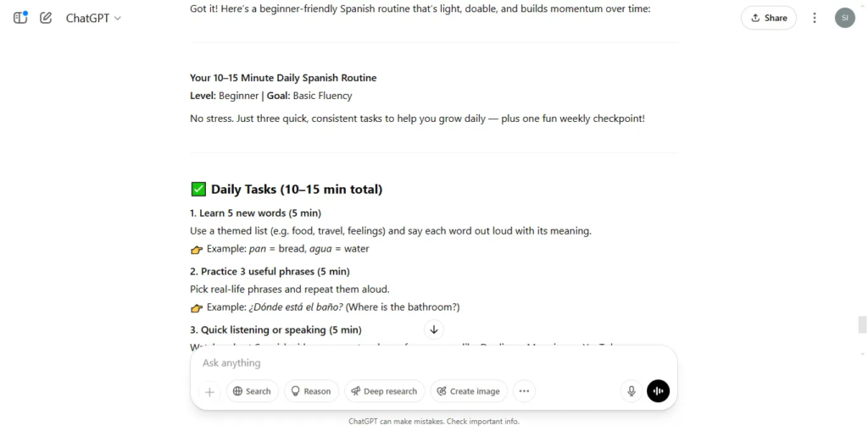Start a new chat with pencil icon

click(x=46, y=18)
